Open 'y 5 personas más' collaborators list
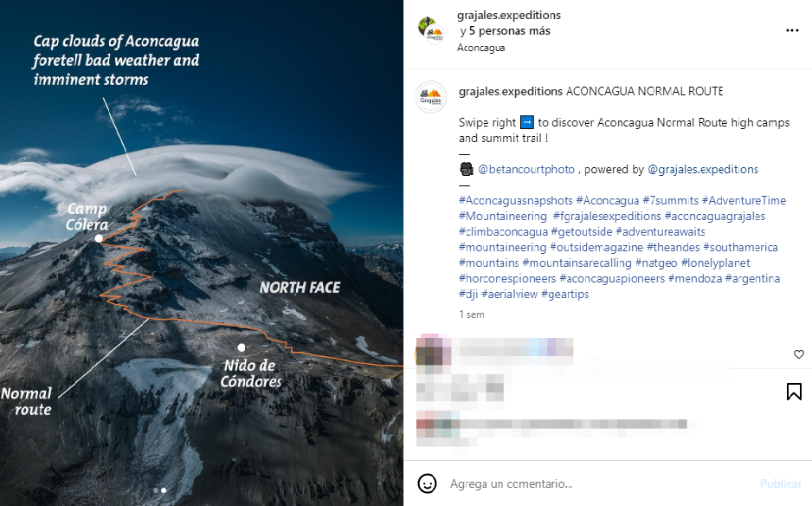Image resolution: width=812 pixels, height=506 pixels. pos(505,31)
